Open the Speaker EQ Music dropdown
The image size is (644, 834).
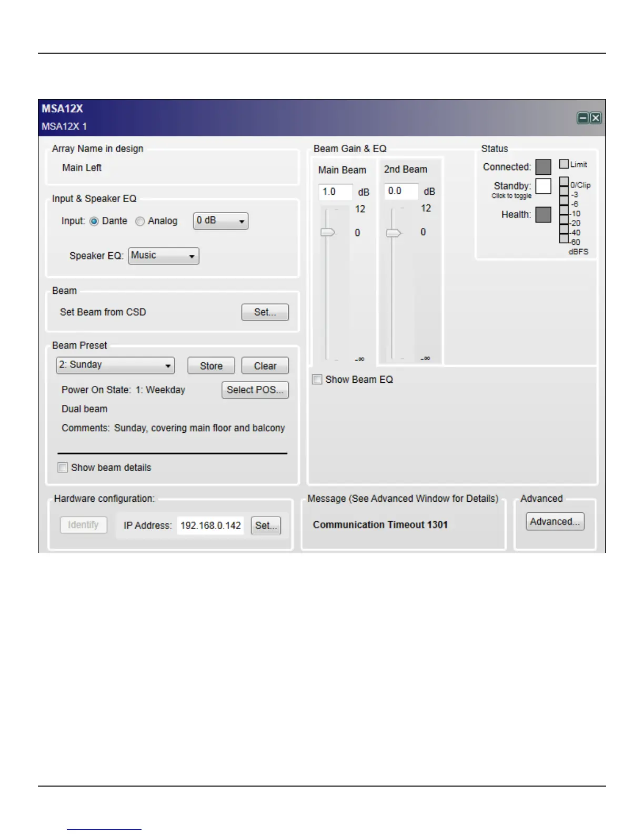click(x=164, y=256)
